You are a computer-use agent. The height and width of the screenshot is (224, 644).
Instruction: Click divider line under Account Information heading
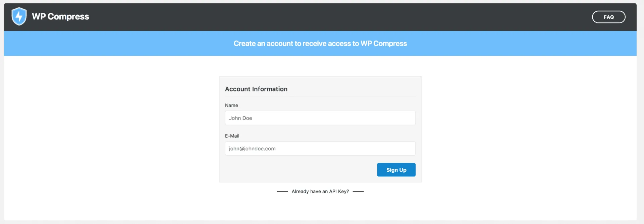pyautogui.click(x=320, y=96)
